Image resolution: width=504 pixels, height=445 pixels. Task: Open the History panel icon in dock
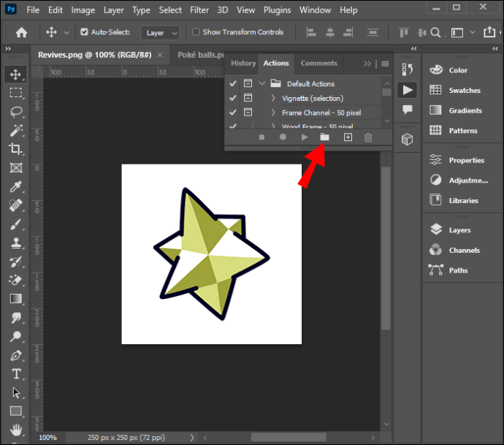click(x=408, y=69)
